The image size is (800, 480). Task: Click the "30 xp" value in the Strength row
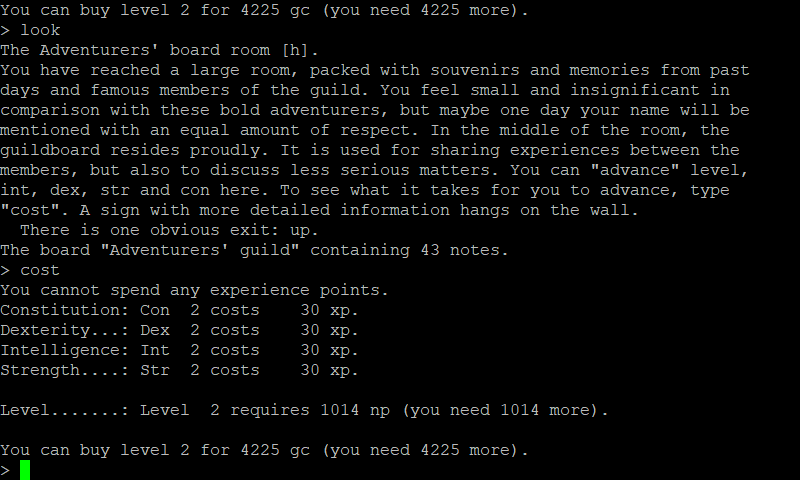[328, 370]
